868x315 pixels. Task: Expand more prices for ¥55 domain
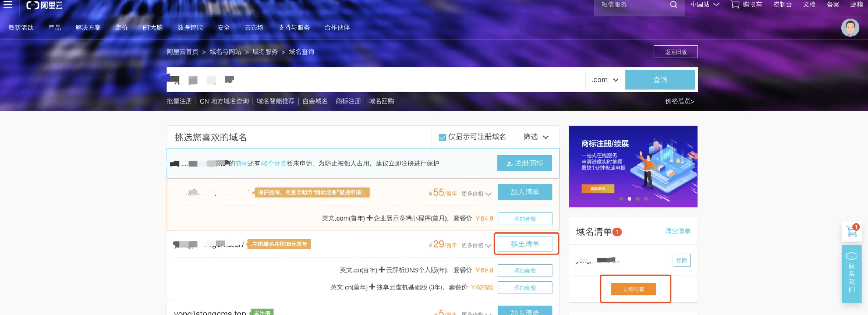pyautogui.click(x=476, y=193)
